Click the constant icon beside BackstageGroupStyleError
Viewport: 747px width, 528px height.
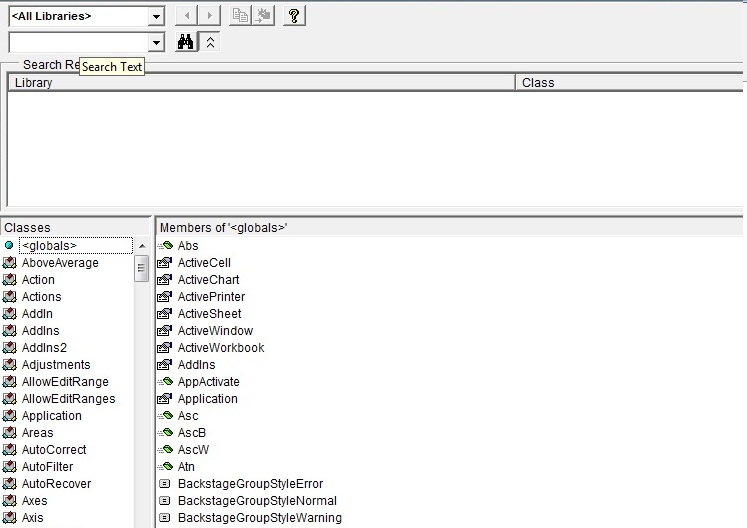(164, 484)
